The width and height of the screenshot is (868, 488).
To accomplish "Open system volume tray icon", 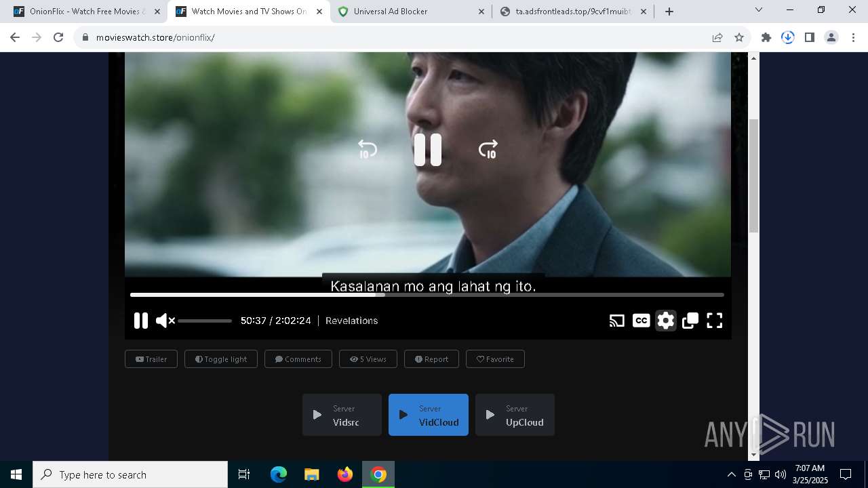I will [x=780, y=474].
